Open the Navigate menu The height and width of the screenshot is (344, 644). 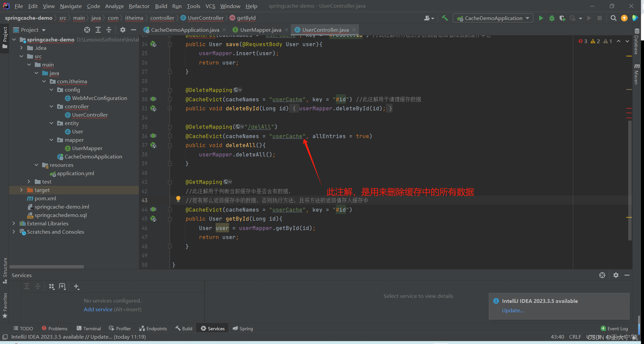71,6
